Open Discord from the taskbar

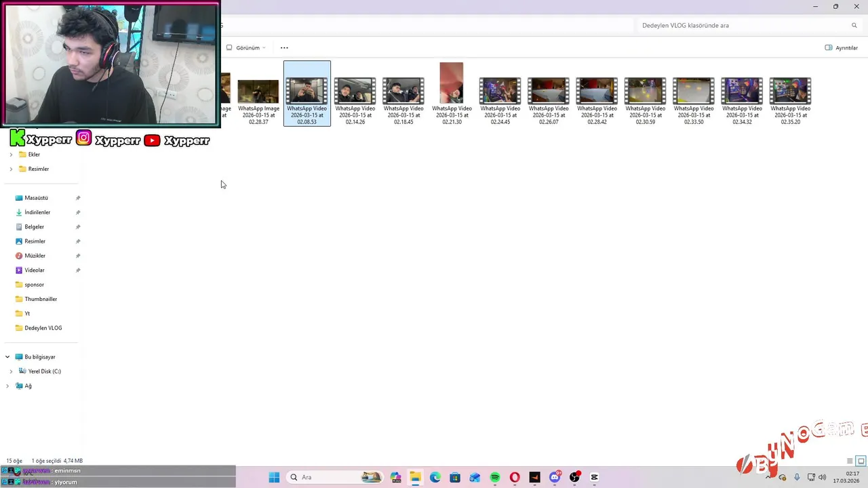[555, 477]
